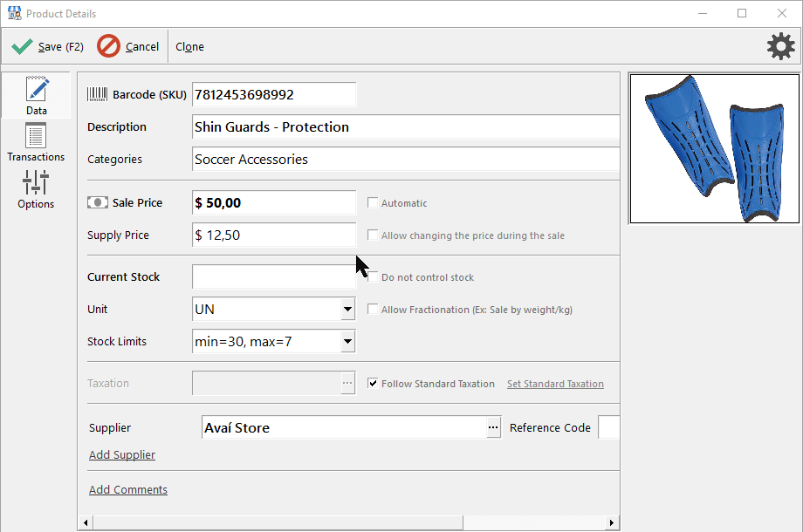Open the settings gear icon
This screenshot has height=532, width=803.
point(781,46)
